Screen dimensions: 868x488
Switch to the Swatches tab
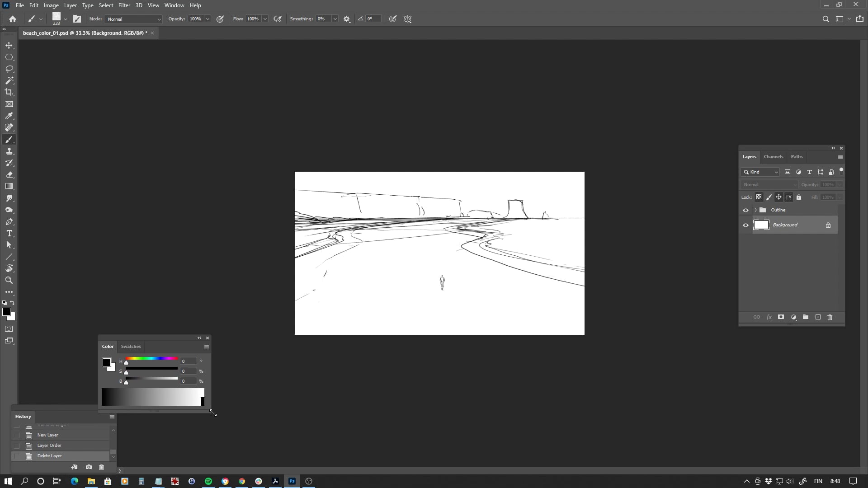(x=131, y=347)
